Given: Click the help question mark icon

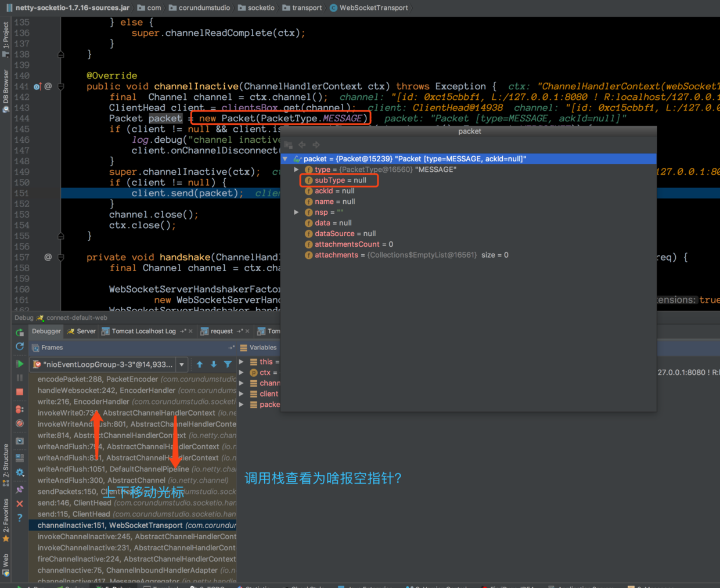Looking at the screenshot, I should (x=20, y=518).
